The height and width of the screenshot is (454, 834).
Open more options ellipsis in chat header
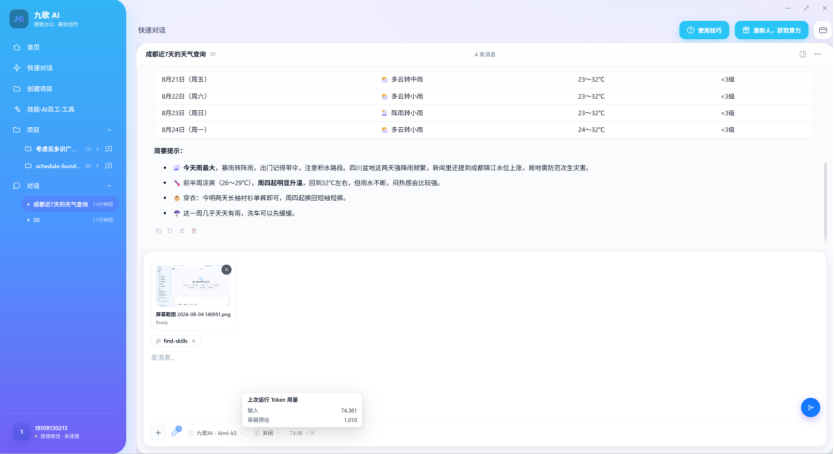[x=818, y=54]
